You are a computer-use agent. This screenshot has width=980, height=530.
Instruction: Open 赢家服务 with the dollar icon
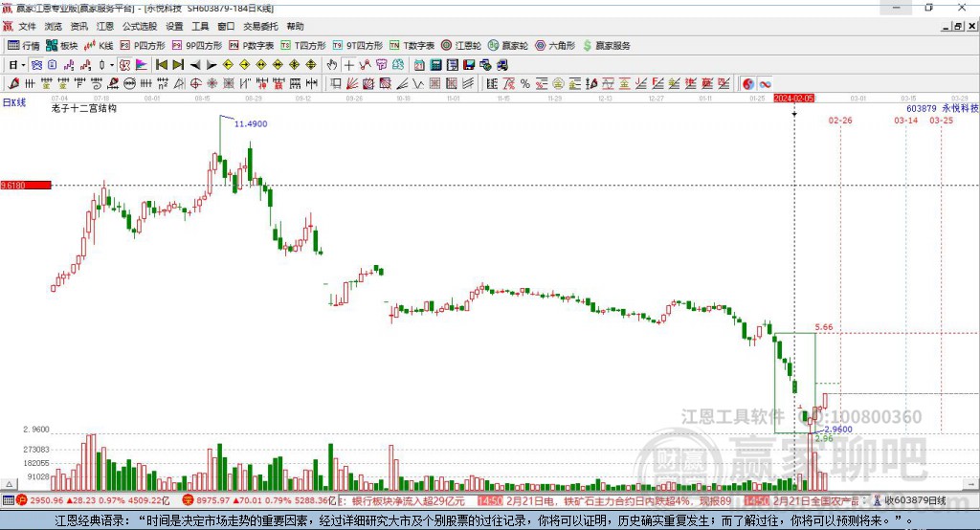click(606, 46)
